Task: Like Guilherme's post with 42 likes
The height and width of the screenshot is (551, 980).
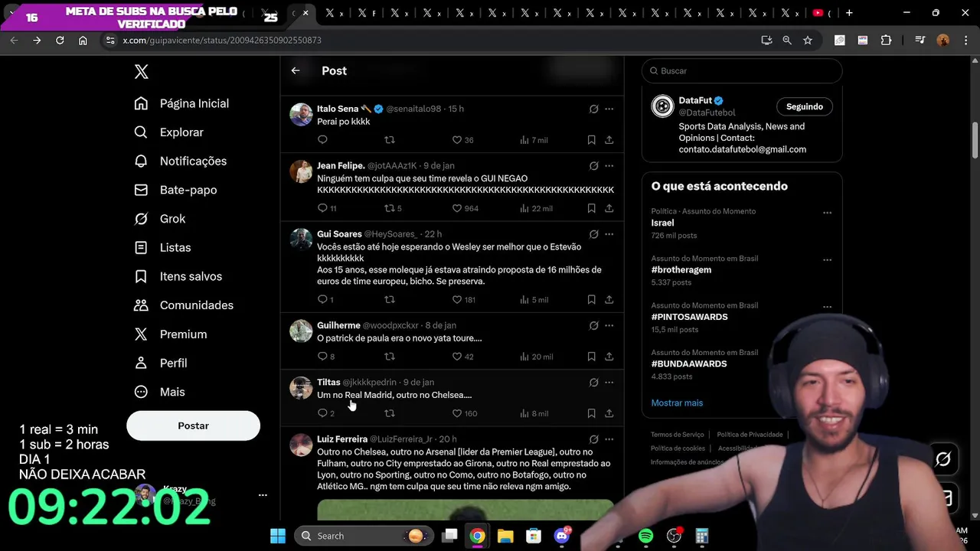Action: coord(462,357)
